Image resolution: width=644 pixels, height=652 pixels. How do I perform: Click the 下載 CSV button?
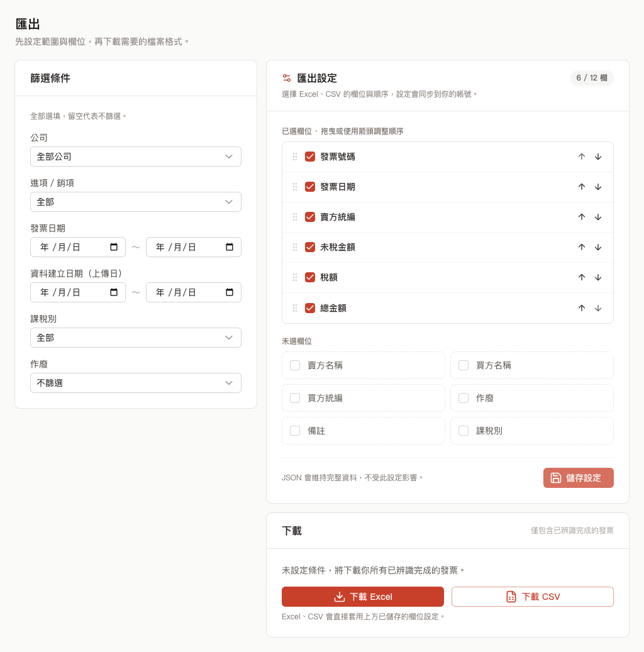(533, 597)
